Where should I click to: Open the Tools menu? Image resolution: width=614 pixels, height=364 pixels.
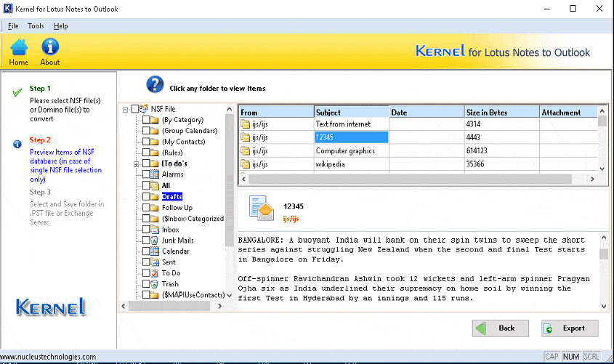click(36, 26)
